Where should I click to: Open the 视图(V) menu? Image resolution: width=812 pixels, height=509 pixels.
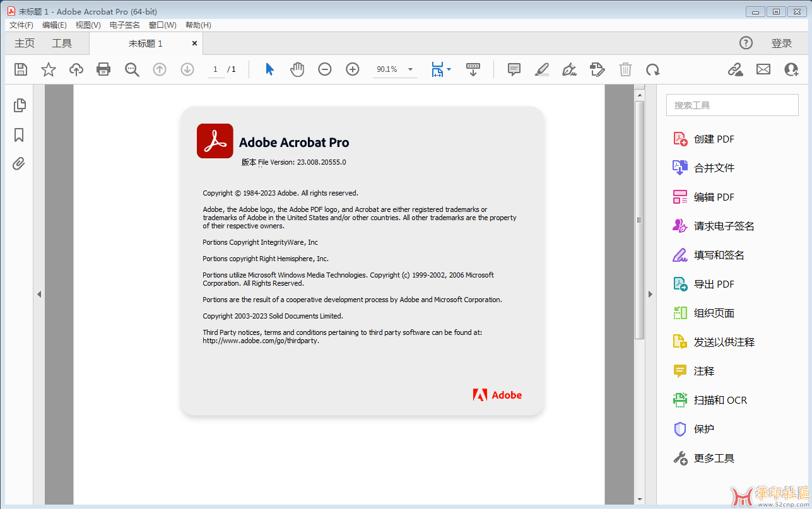click(x=88, y=25)
